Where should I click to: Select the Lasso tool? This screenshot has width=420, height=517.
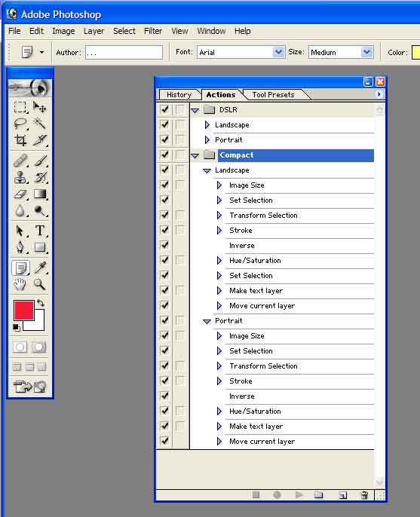coord(20,124)
